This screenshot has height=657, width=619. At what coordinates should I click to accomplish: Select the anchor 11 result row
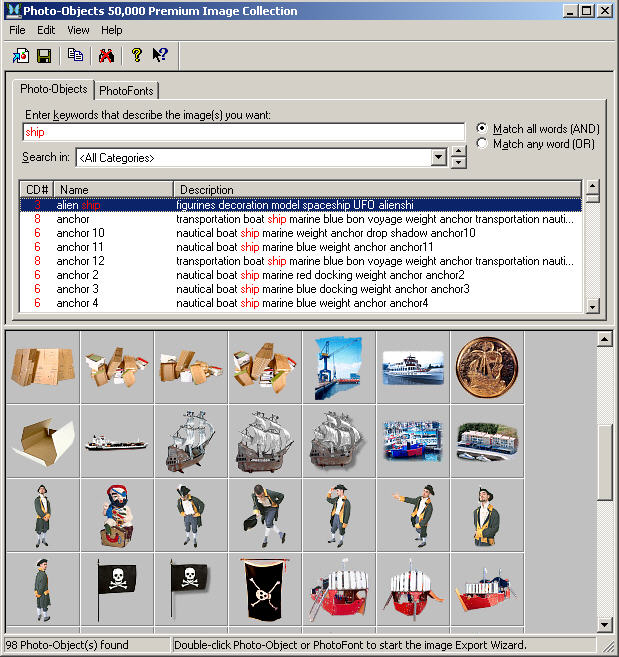300,247
